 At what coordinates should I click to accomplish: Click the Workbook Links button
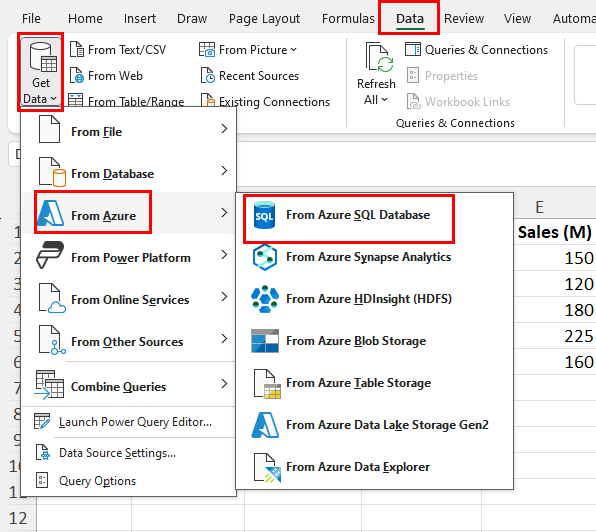click(458, 101)
